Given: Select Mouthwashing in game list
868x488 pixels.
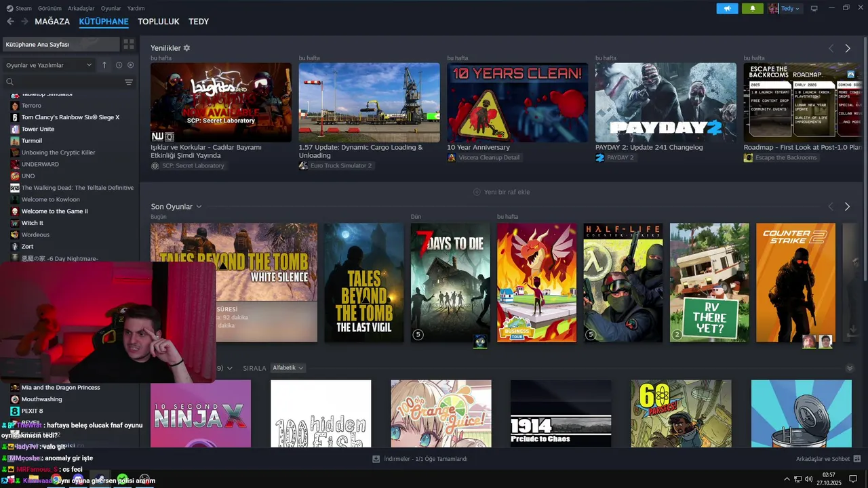Looking at the screenshot, I should coord(41,399).
